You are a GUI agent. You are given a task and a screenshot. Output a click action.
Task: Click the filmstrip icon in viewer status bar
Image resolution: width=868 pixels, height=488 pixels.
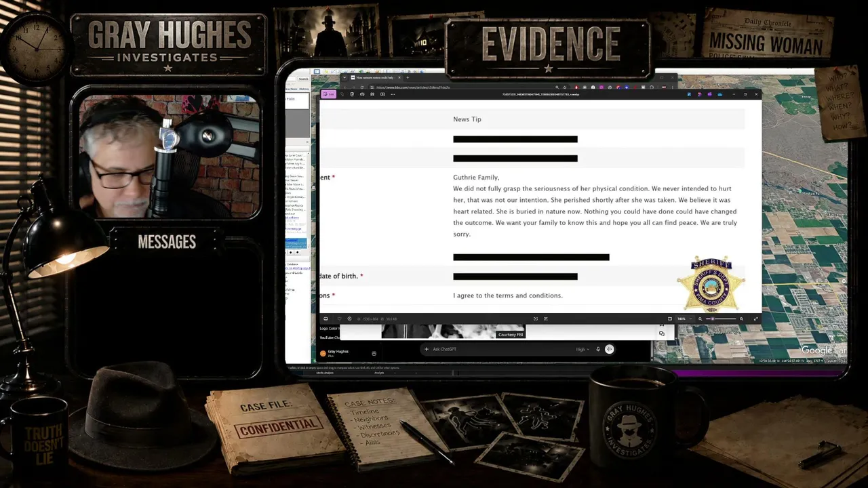325,319
